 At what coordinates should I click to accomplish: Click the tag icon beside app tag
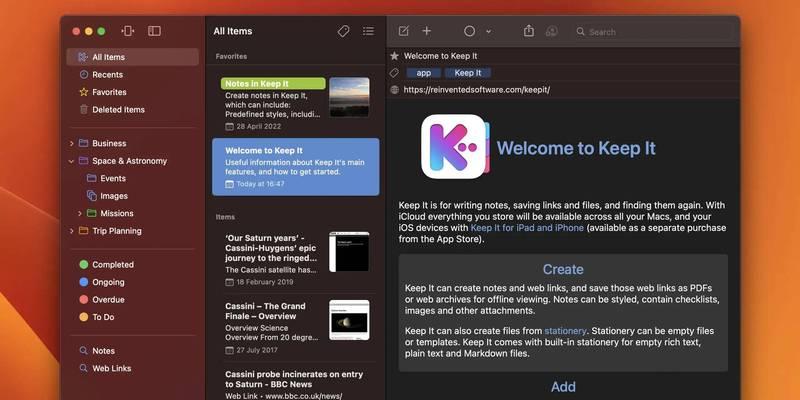(394, 73)
